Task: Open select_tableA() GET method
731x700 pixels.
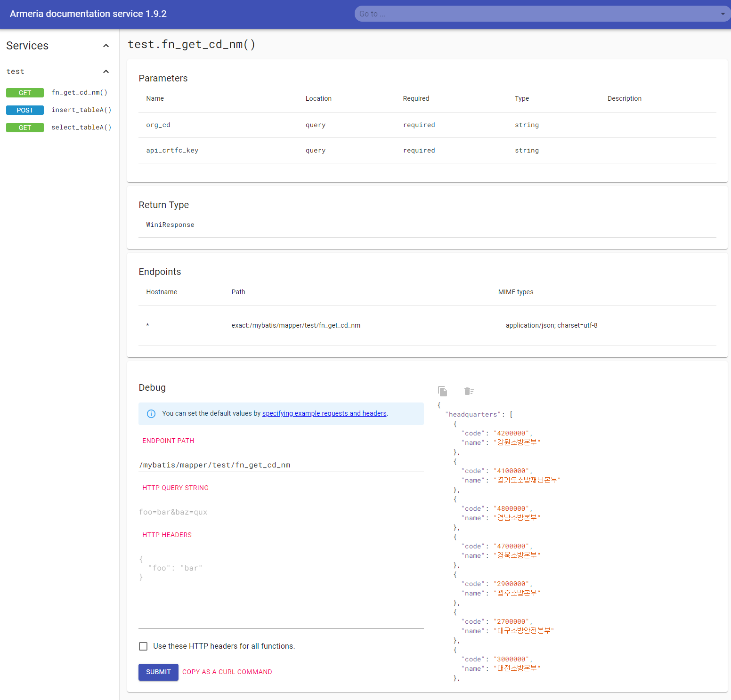Action: (81, 128)
